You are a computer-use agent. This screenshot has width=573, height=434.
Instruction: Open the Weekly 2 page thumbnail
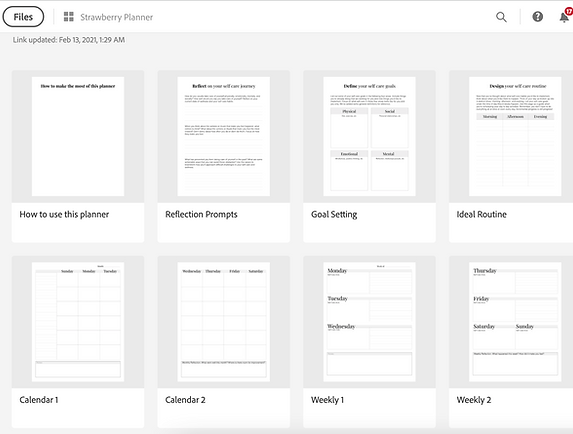tap(515, 322)
